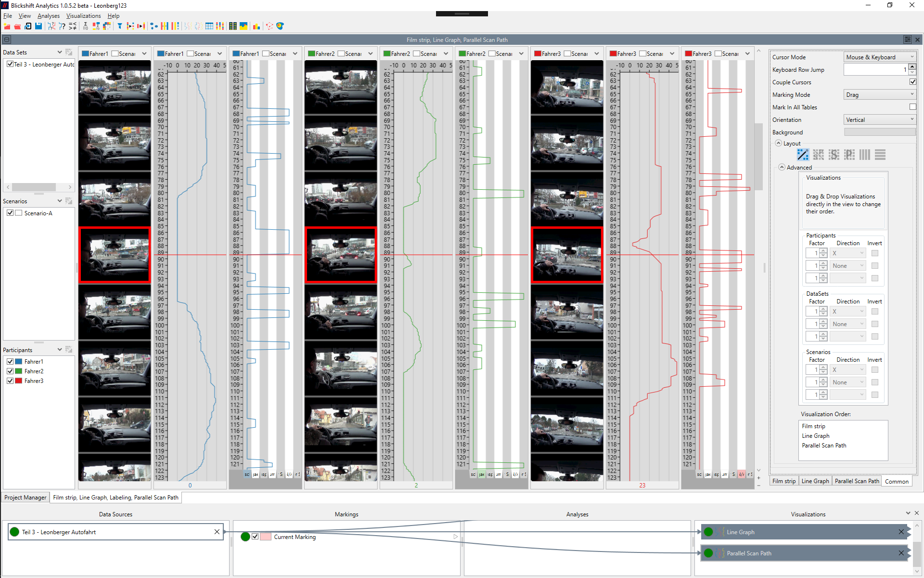Select the S grid layout icon
Image resolution: width=924 pixels, height=578 pixels.
834,155
